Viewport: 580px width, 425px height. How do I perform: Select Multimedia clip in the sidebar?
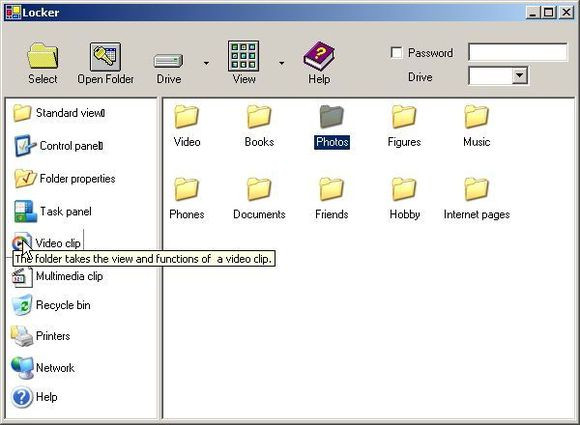[x=57, y=276]
